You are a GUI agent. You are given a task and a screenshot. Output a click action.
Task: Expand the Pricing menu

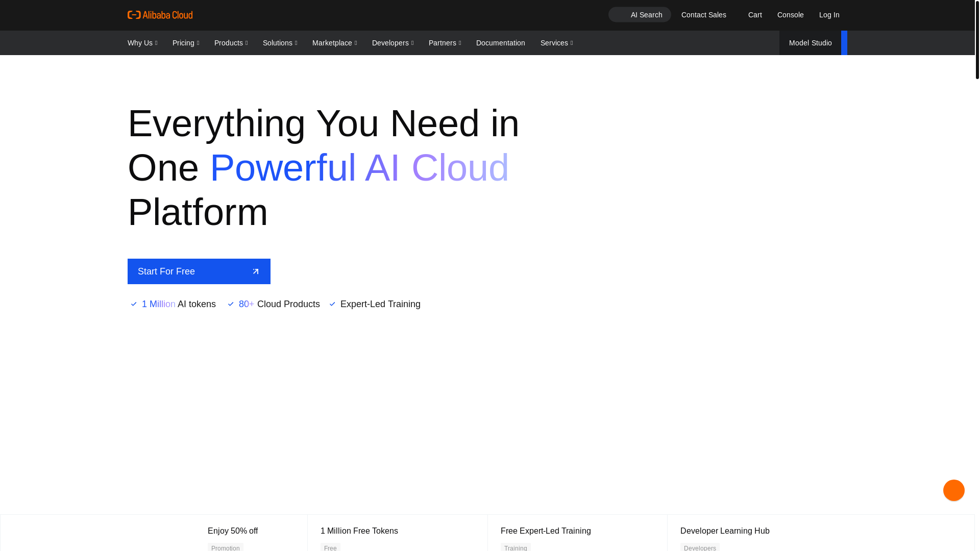point(186,43)
